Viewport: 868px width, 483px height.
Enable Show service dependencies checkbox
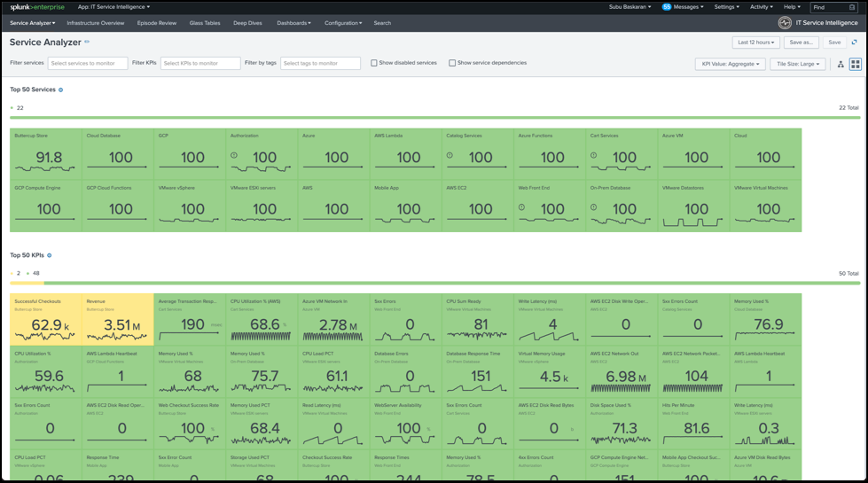[452, 63]
